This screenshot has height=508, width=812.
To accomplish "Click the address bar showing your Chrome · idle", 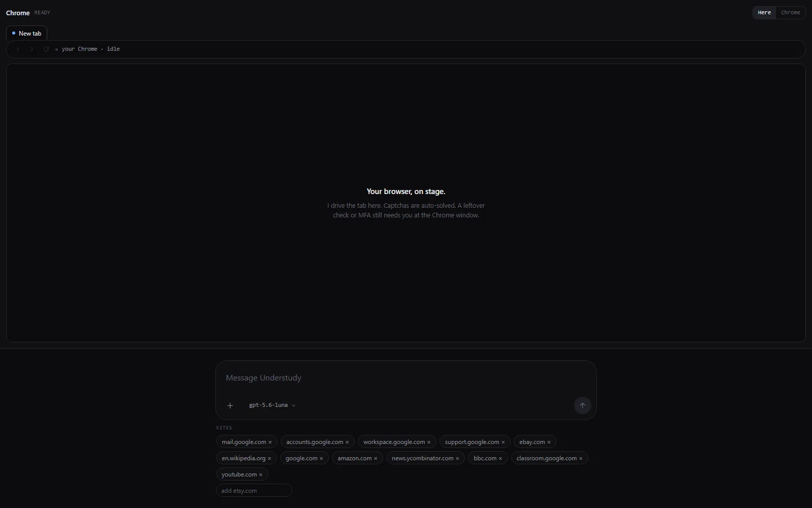I will (406, 49).
